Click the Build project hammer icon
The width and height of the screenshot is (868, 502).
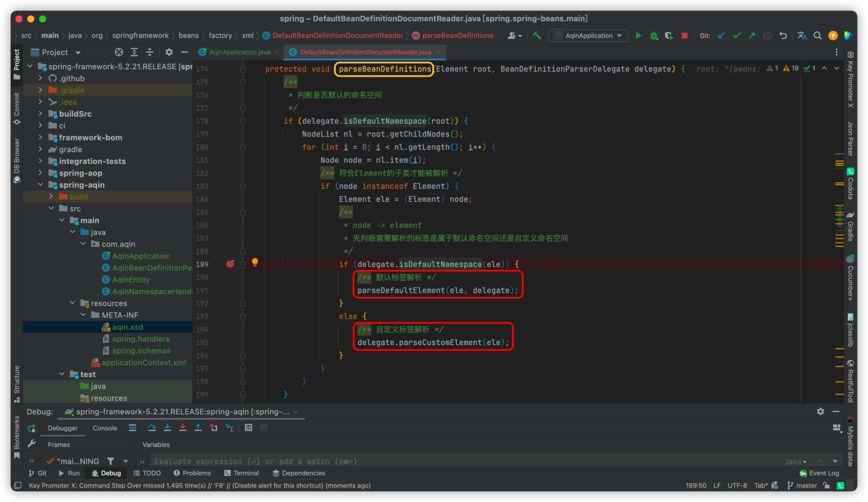(x=537, y=36)
